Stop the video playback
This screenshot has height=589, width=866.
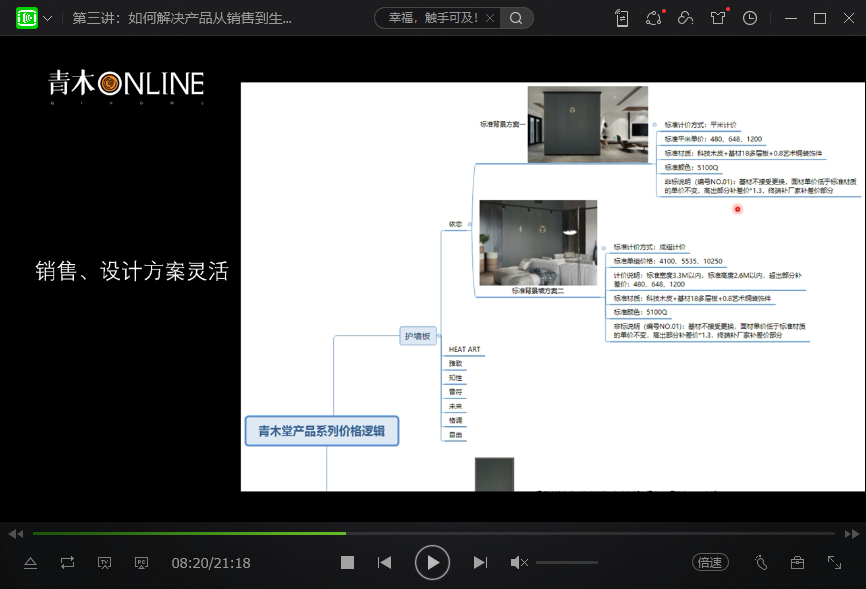pos(347,563)
